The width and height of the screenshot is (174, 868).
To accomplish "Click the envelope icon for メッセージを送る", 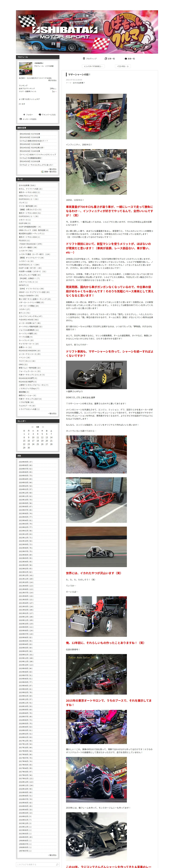I will point(21,119).
